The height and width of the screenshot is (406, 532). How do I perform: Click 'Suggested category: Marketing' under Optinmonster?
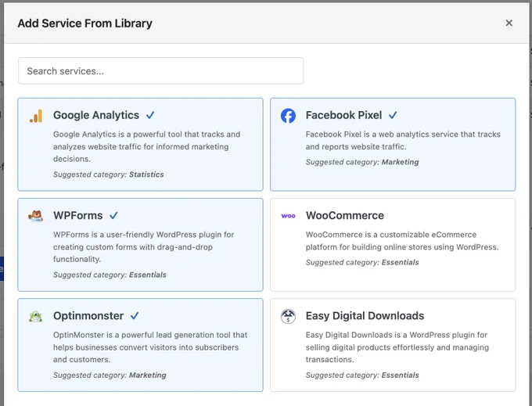pyautogui.click(x=110, y=375)
